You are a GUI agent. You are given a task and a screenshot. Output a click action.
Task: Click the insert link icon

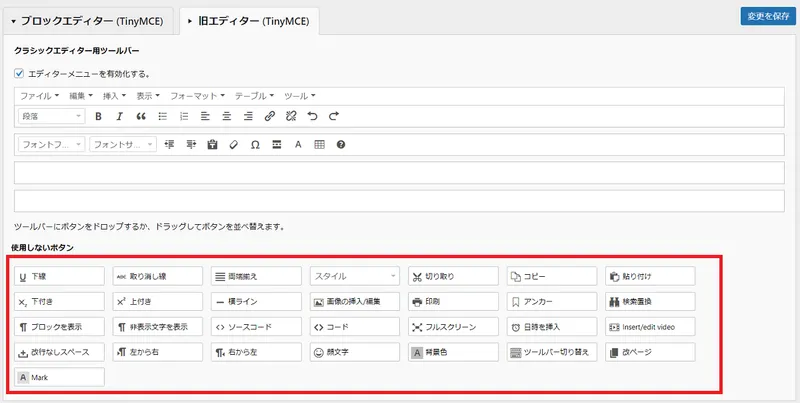[x=270, y=116]
